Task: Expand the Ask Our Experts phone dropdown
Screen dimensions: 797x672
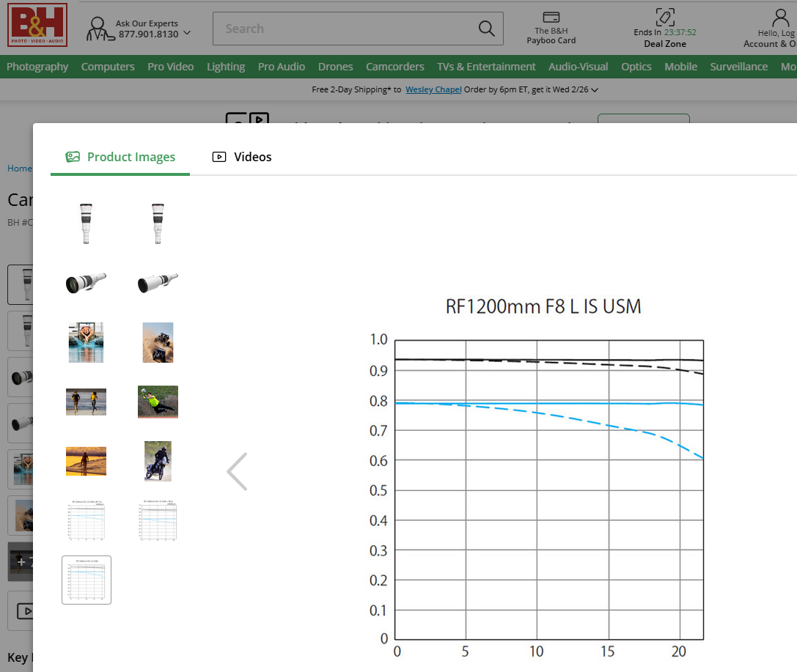Action: (x=188, y=33)
